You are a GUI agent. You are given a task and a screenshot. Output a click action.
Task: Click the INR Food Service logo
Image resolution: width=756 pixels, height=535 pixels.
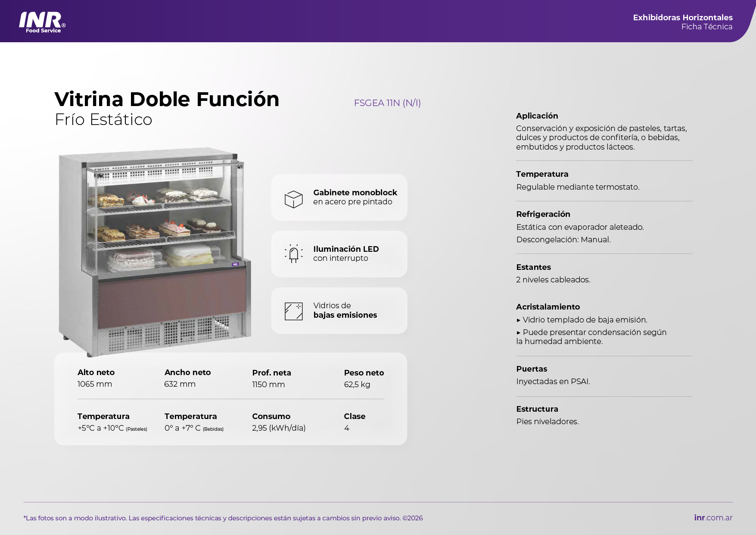(x=42, y=22)
